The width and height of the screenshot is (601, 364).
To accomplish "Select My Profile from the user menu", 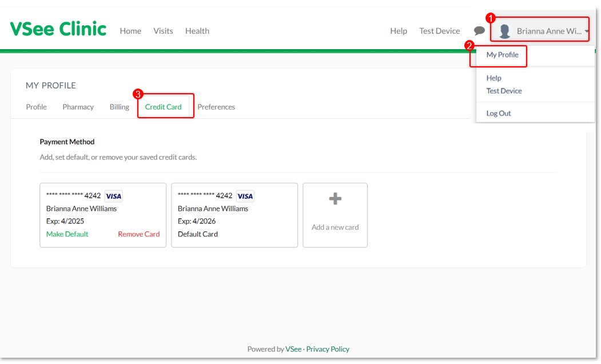I will point(502,55).
